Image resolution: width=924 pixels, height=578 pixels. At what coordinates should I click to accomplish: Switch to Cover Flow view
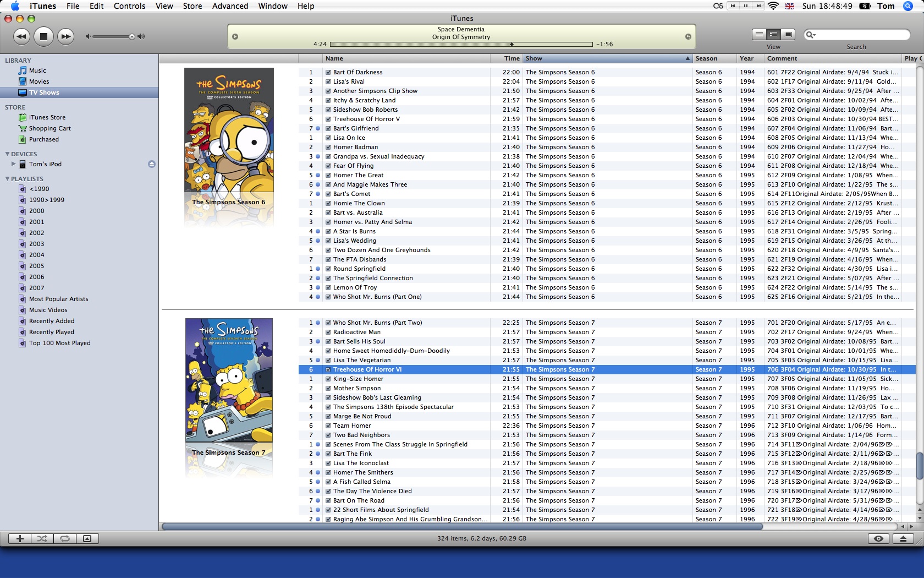pos(788,35)
